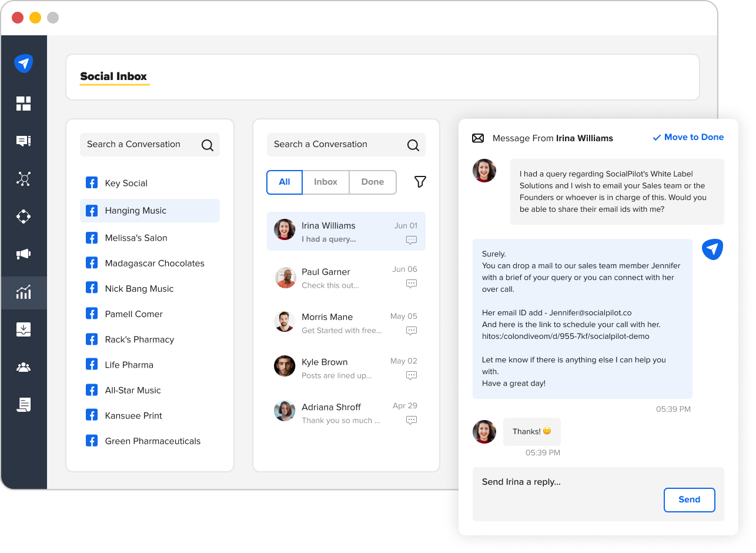Open the inbox chat icon in sidebar
The width and height of the screenshot is (756, 553).
pyautogui.click(x=24, y=141)
